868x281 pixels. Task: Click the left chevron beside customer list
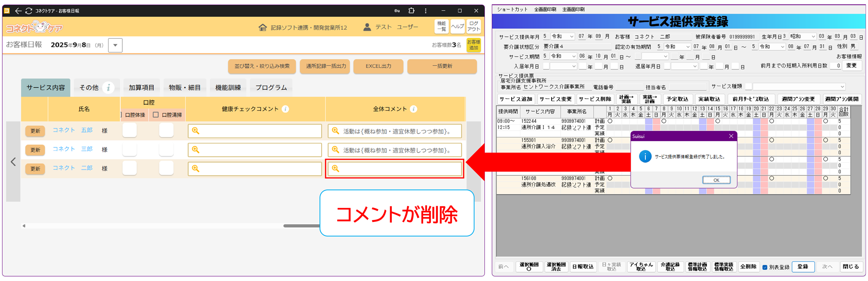(13, 162)
